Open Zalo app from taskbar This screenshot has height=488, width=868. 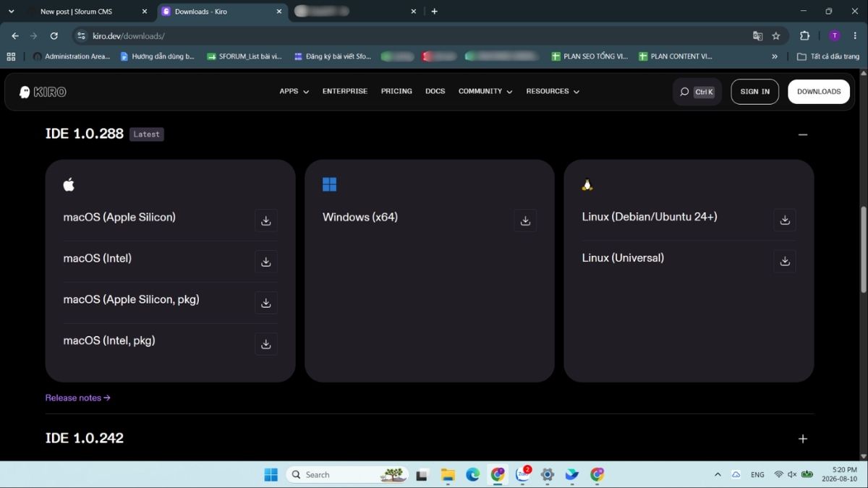[x=523, y=474]
